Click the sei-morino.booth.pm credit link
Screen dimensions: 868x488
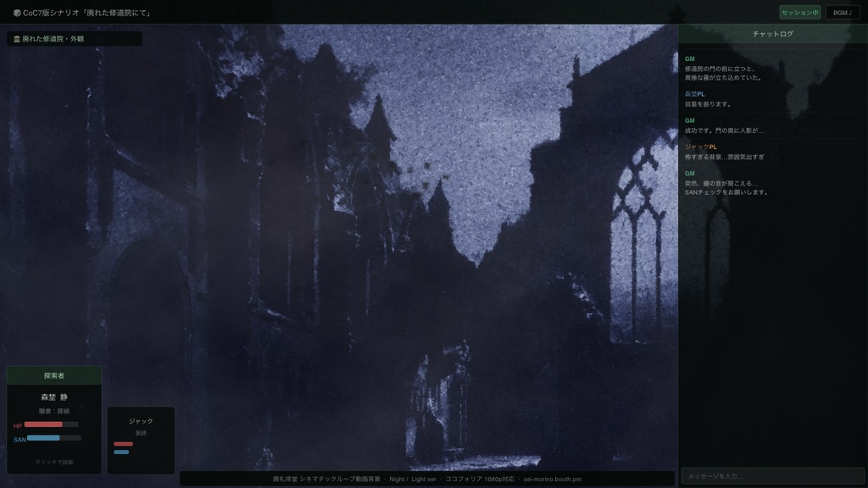click(x=552, y=480)
